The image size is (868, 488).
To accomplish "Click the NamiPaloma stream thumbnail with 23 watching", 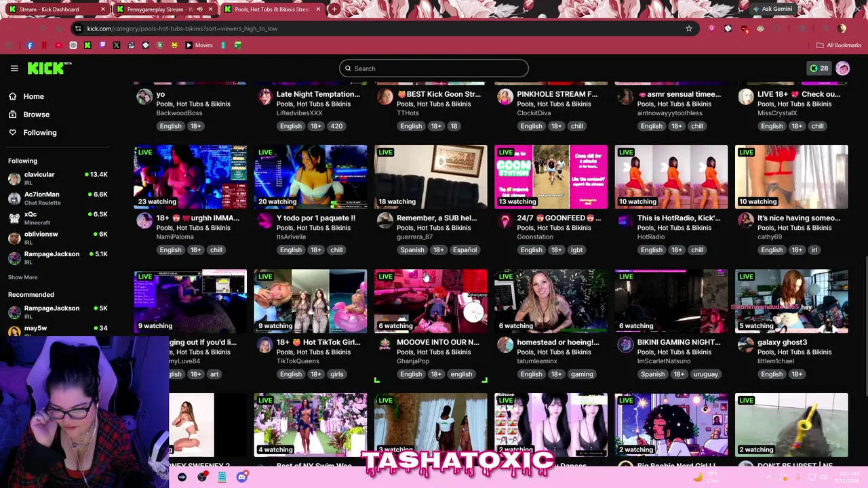I will point(191,176).
